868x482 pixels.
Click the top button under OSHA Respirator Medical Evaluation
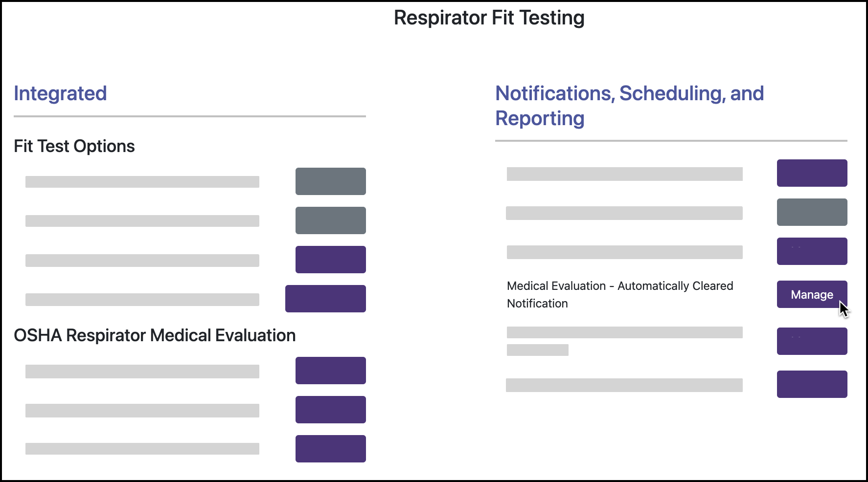coord(330,371)
